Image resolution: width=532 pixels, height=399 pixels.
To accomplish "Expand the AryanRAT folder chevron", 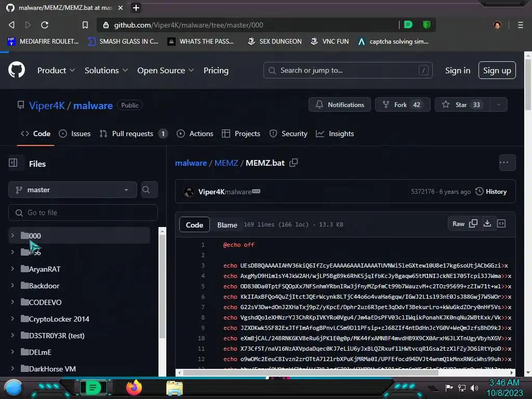I will click(12, 269).
